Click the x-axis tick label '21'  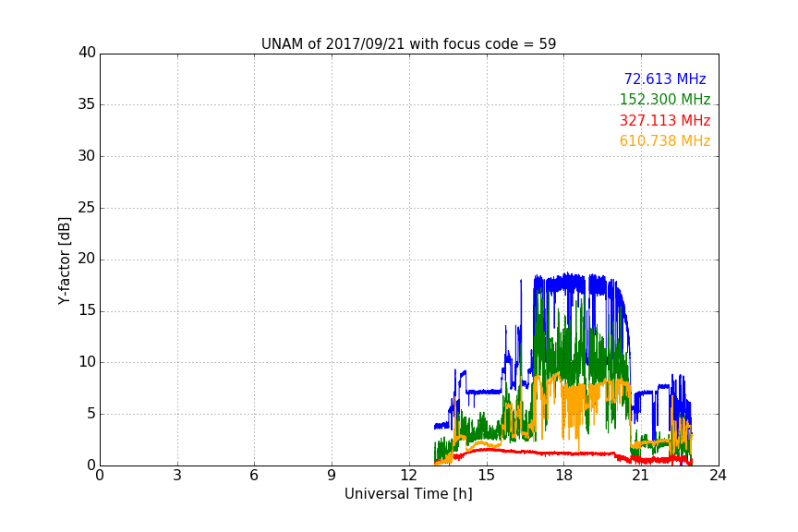(641, 476)
